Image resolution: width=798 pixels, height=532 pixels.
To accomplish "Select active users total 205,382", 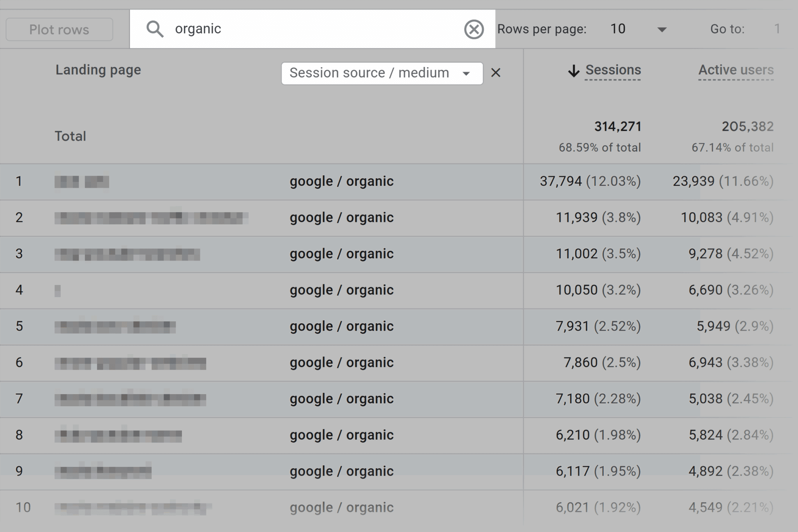I will click(747, 127).
